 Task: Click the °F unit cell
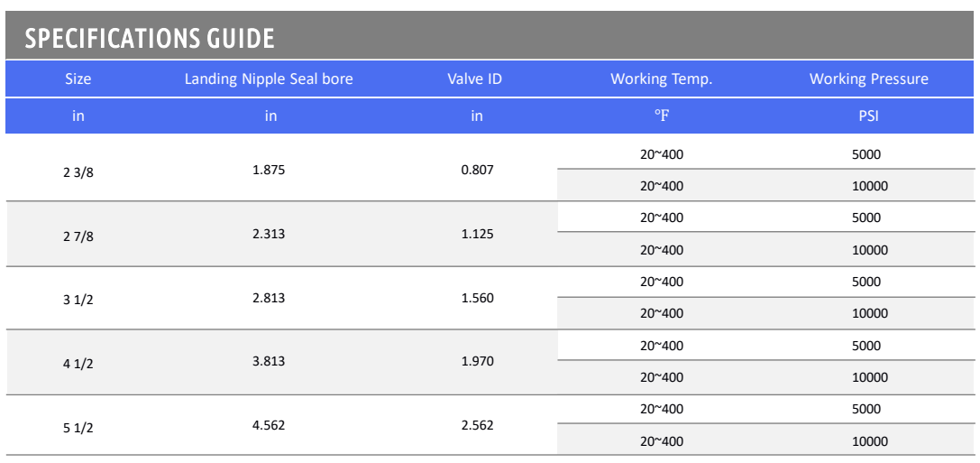point(662,116)
